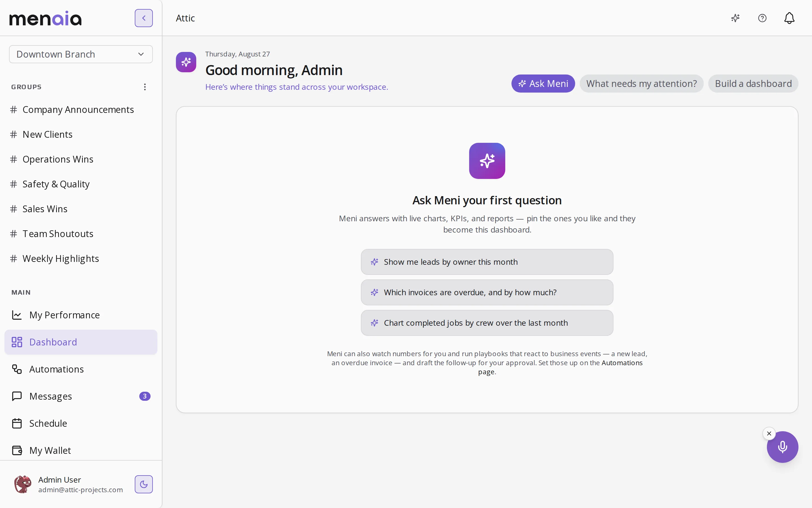Go to My Performance page
812x508 pixels.
point(81,315)
